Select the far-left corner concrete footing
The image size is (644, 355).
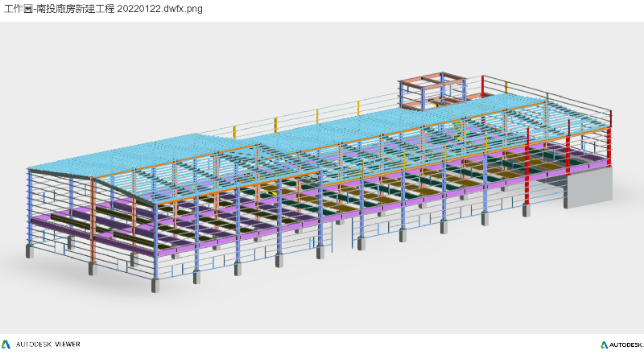click(30, 251)
